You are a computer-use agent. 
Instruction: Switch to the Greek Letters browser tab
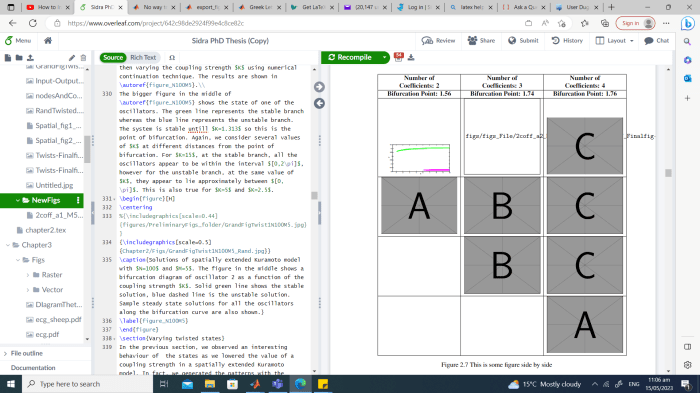point(260,7)
